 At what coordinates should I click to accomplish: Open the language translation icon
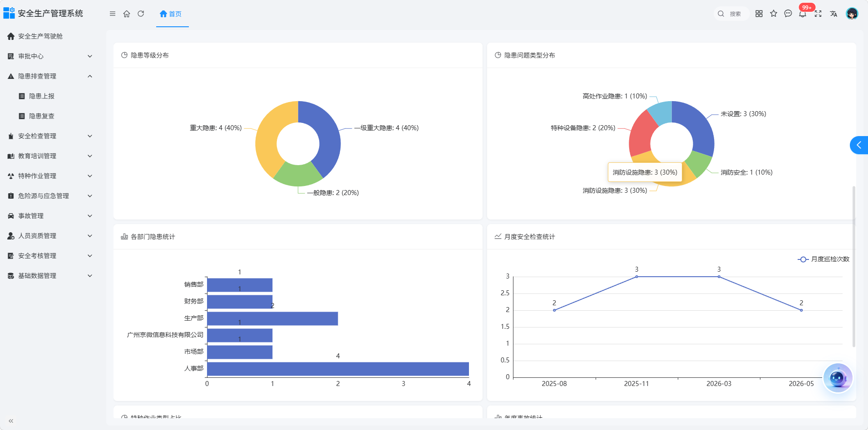click(833, 14)
